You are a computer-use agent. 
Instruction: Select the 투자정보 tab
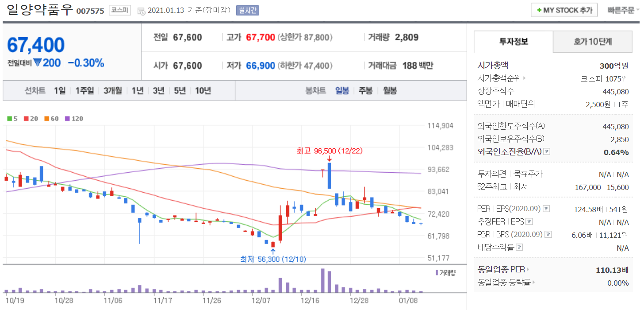(x=514, y=42)
